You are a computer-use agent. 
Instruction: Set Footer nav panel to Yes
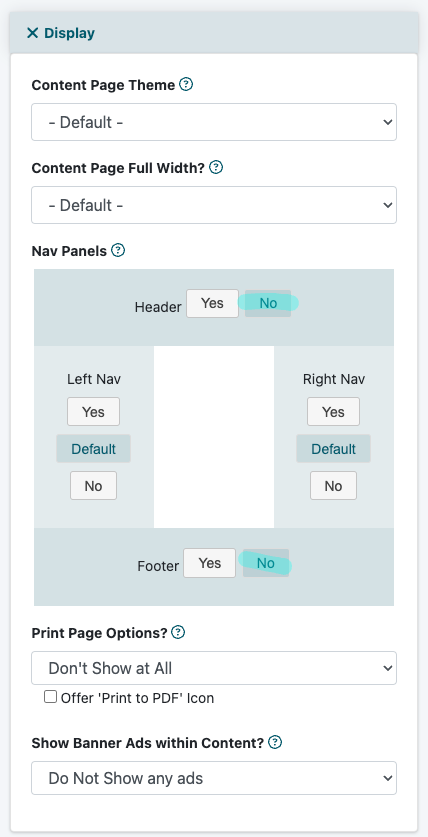click(x=210, y=563)
